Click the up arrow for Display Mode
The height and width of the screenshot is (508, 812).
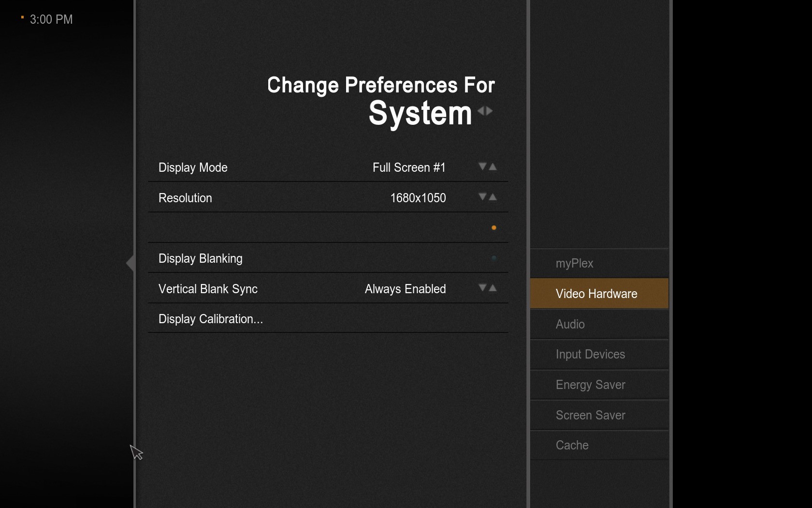(x=493, y=166)
